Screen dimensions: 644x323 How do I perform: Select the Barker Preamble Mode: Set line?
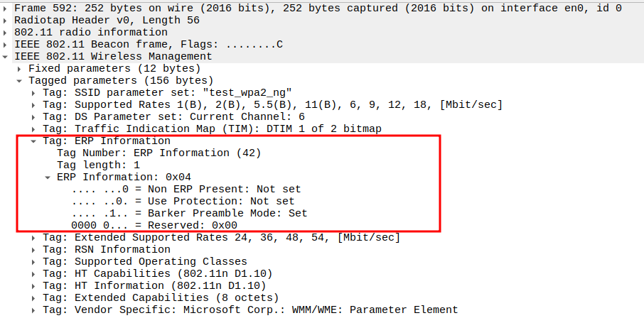(x=189, y=214)
